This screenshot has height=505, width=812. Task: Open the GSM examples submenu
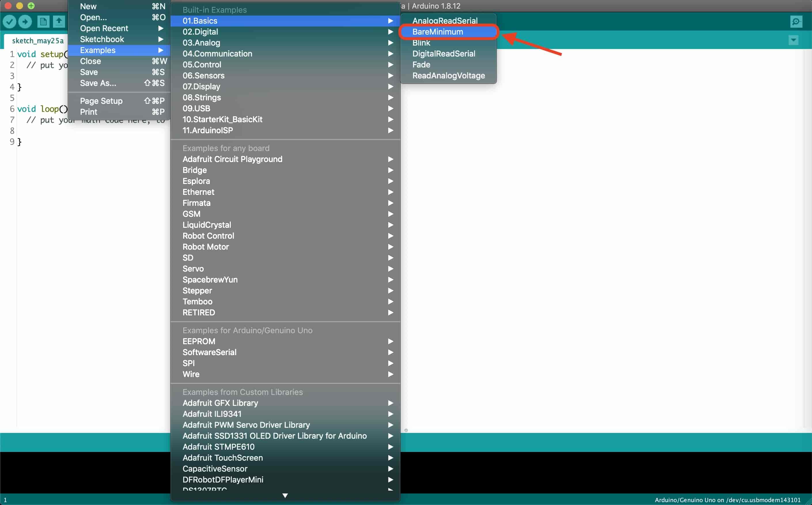(285, 214)
